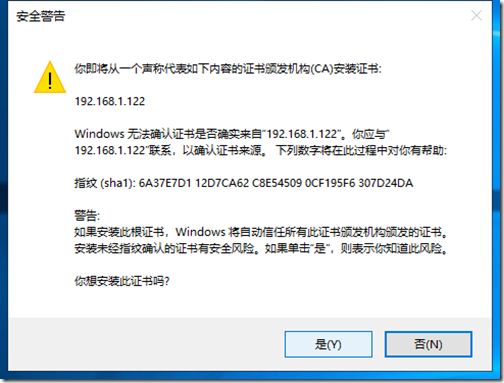Click the 你想安装此证书吗? question text

pyautogui.click(x=122, y=281)
